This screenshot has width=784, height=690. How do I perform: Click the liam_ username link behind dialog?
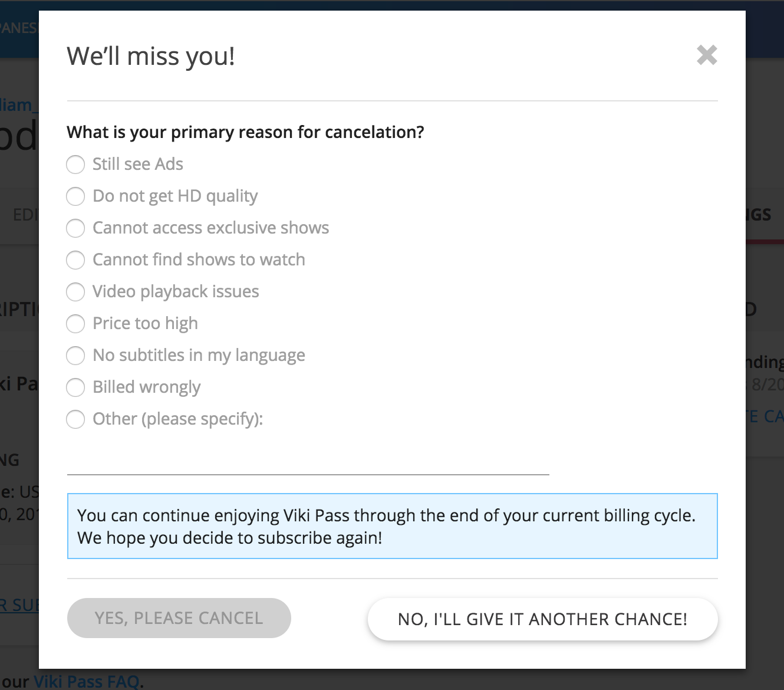point(19,105)
